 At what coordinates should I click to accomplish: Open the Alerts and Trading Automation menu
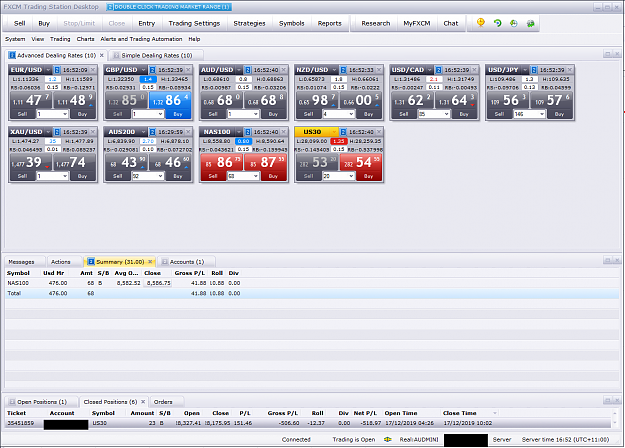point(141,39)
